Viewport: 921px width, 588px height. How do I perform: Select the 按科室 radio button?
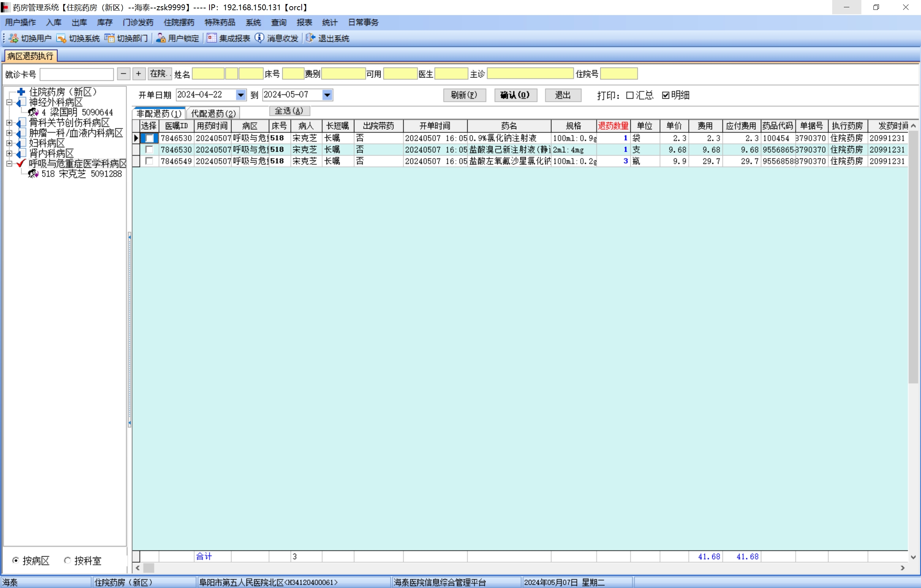coord(68,561)
